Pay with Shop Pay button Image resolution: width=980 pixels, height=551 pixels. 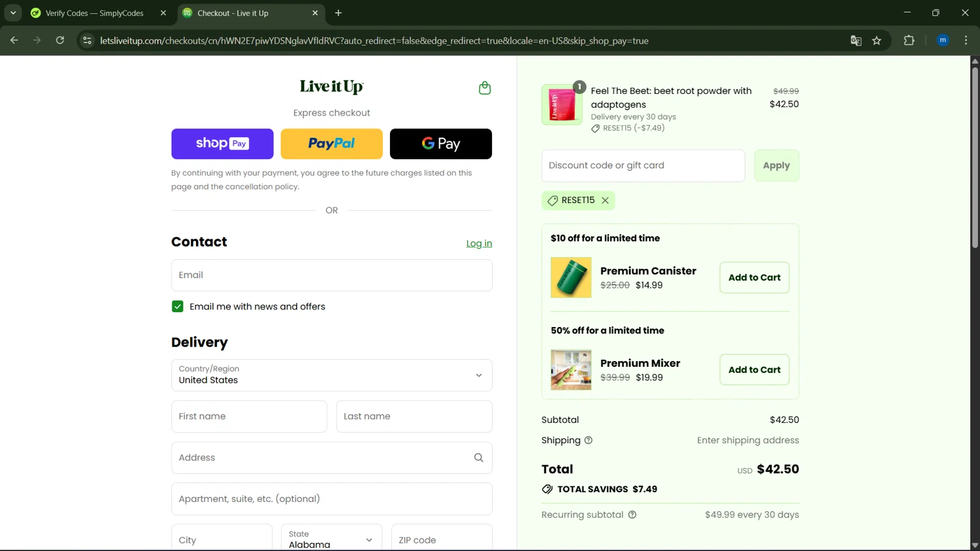(222, 144)
